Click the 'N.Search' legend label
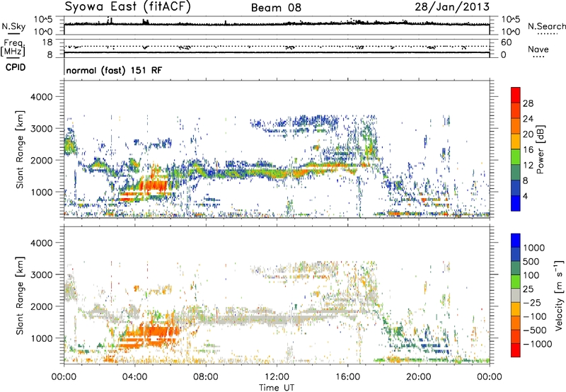Screen dimensions: 566x392 547,26
